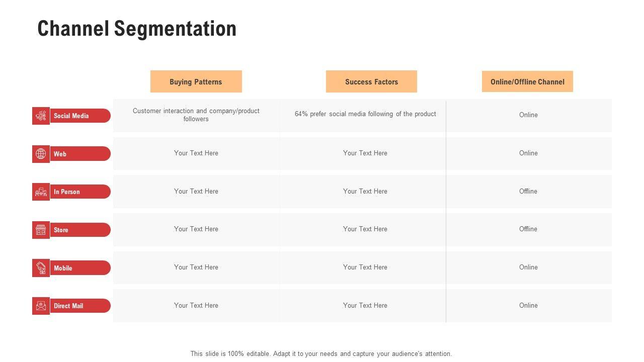Select the Social Media row label
The height and width of the screenshot is (362, 644).
(71, 116)
